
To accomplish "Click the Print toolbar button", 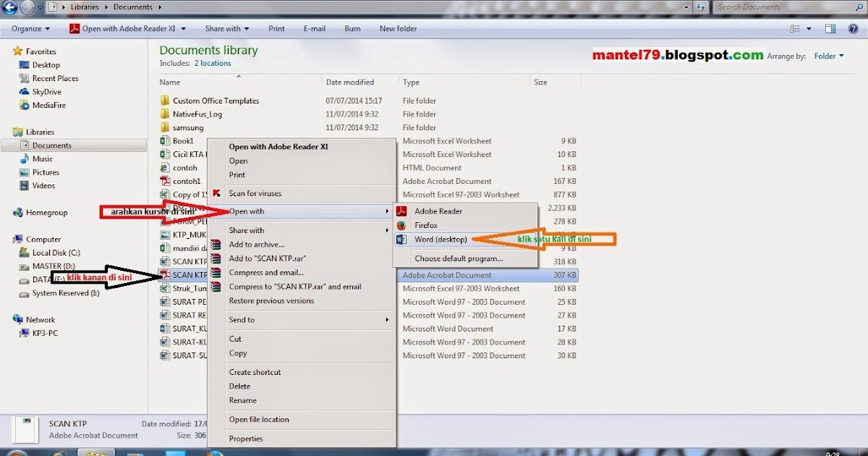I will click(x=276, y=29).
